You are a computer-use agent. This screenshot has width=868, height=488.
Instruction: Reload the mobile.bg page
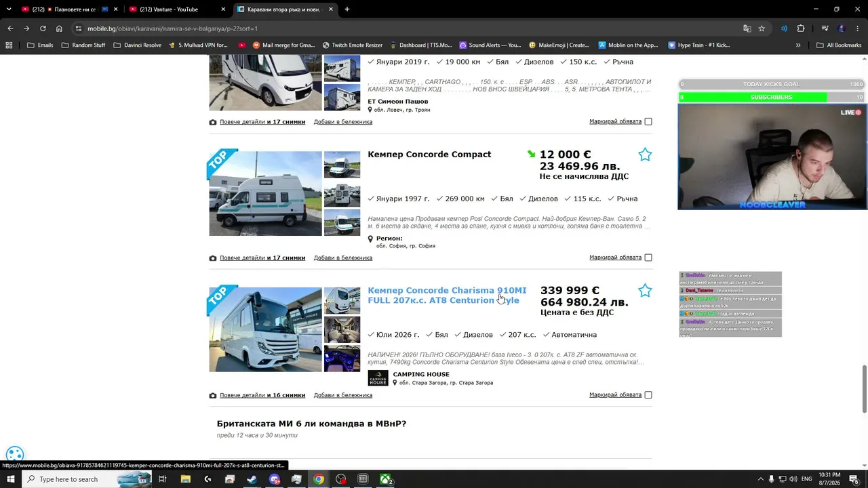point(43,28)
